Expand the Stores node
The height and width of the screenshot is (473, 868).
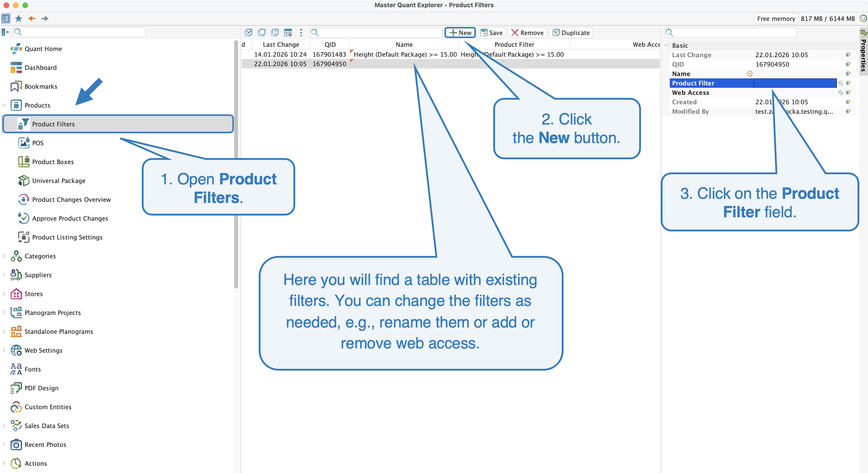[4, 294]
